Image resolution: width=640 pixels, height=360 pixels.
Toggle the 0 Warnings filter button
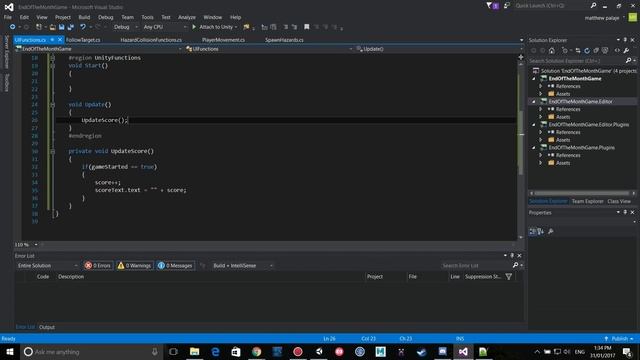(134, 266)
